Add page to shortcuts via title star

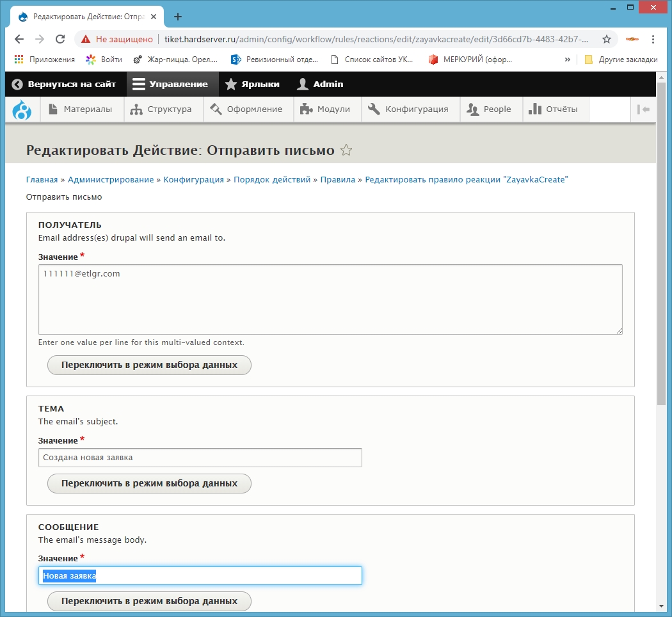[x=346, y=150]
